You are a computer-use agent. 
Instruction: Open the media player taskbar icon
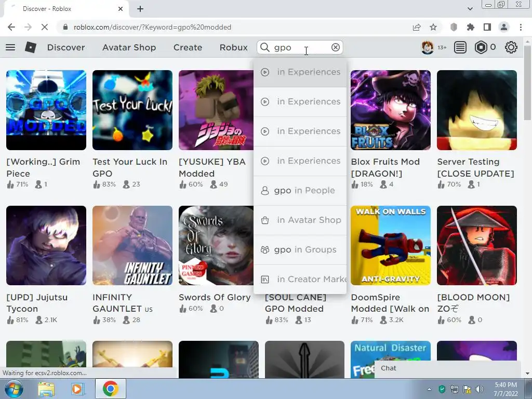point(77,389)
